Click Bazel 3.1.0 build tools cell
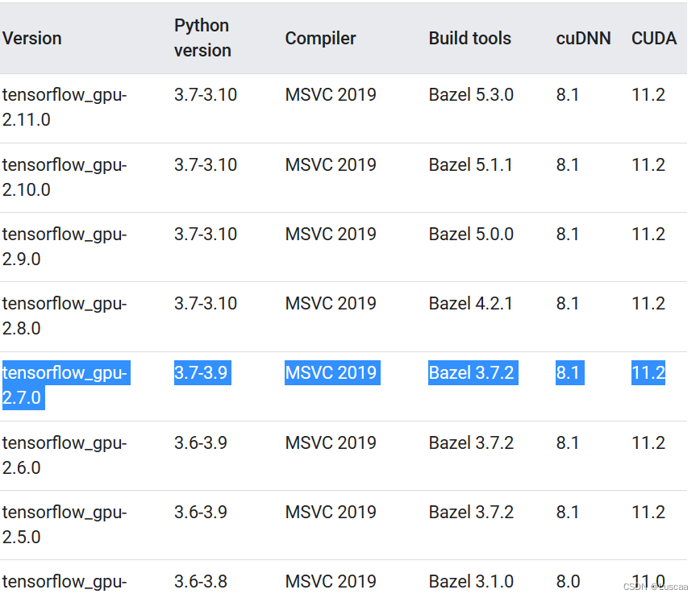700x598 pixels. (471, 581)
